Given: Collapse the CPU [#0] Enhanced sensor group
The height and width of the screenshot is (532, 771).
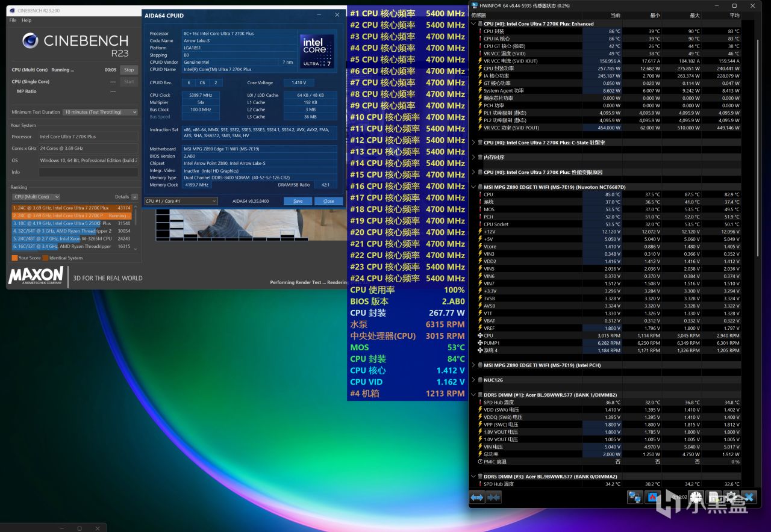Looking at the screenshot, I should 473,24.
